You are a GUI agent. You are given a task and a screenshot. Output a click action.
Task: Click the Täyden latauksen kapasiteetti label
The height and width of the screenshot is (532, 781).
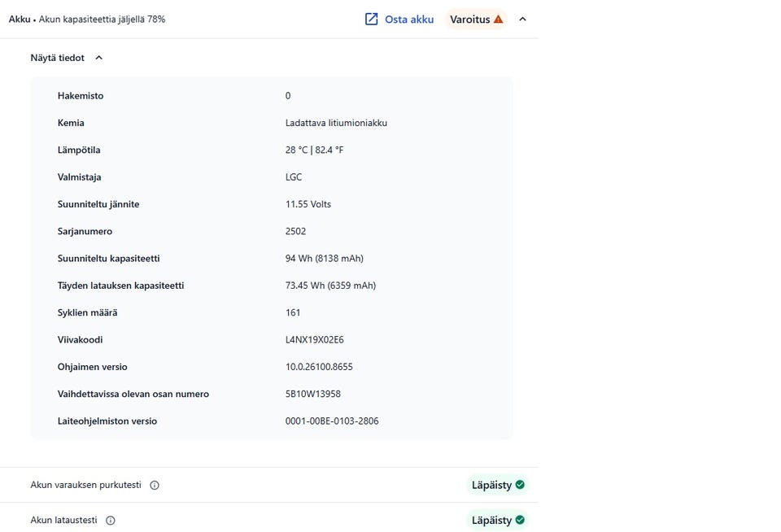120,286
